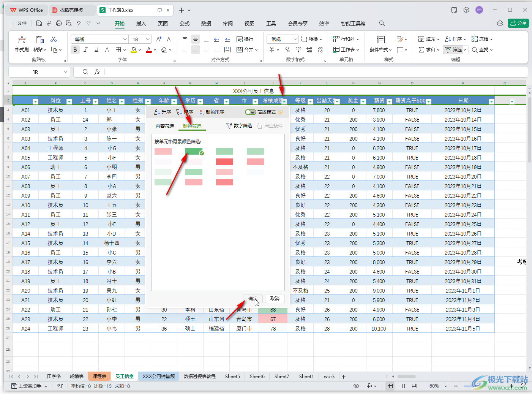Open the 找稻壳模板 tab
Viewport: 532px width, 394px height.
[x=71, y=10]
